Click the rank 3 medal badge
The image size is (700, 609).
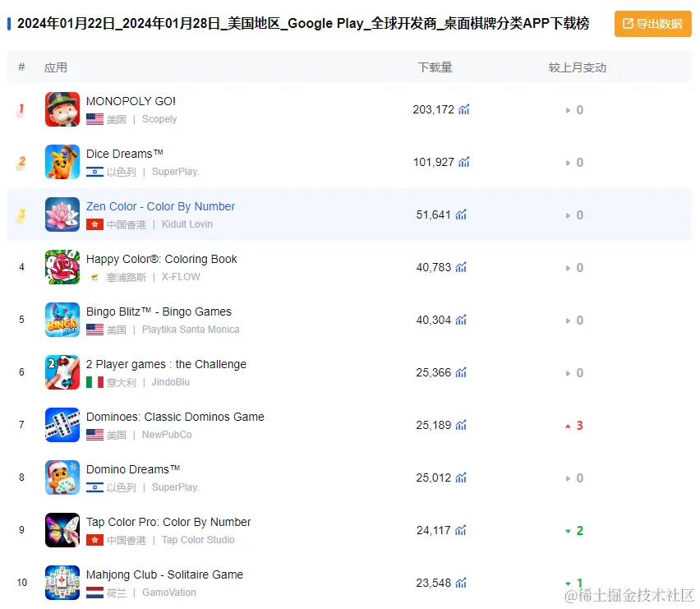pos(21,215)
